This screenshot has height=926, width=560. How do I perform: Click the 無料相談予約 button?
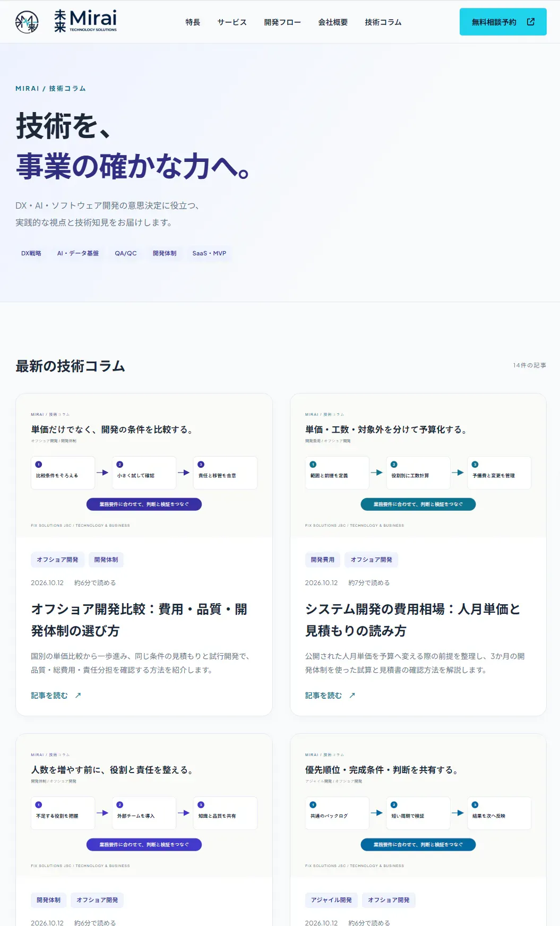click(x=503, y=22)
